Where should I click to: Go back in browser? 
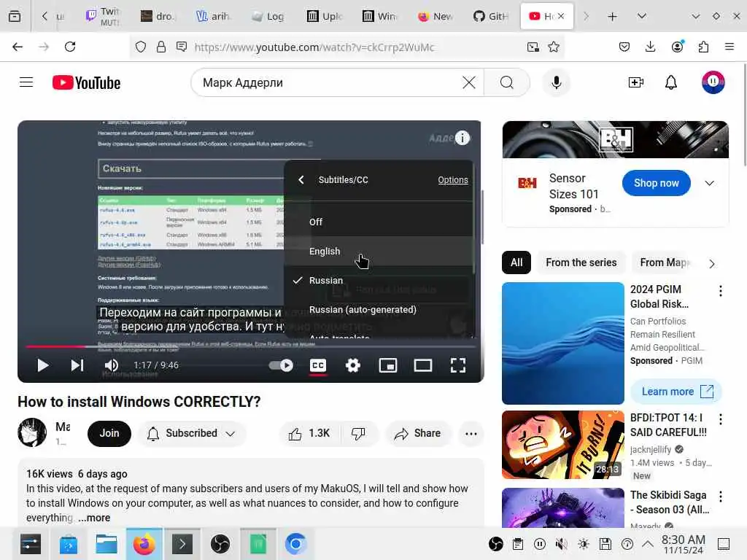18,47
